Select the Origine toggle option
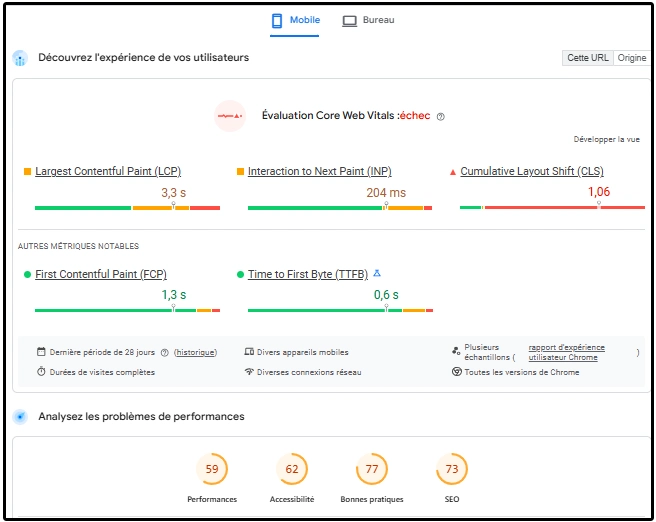 point(632,58)
